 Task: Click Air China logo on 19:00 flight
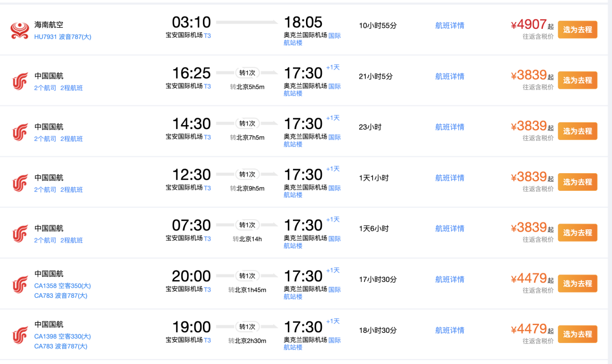click(x=20, y=335)
